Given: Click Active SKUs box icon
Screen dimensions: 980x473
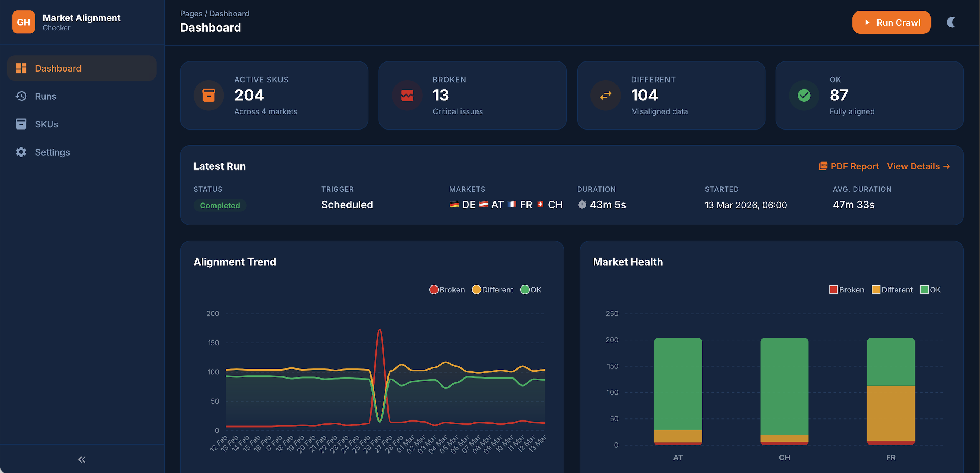Looking at the screenshot, I should click(209, 96).
